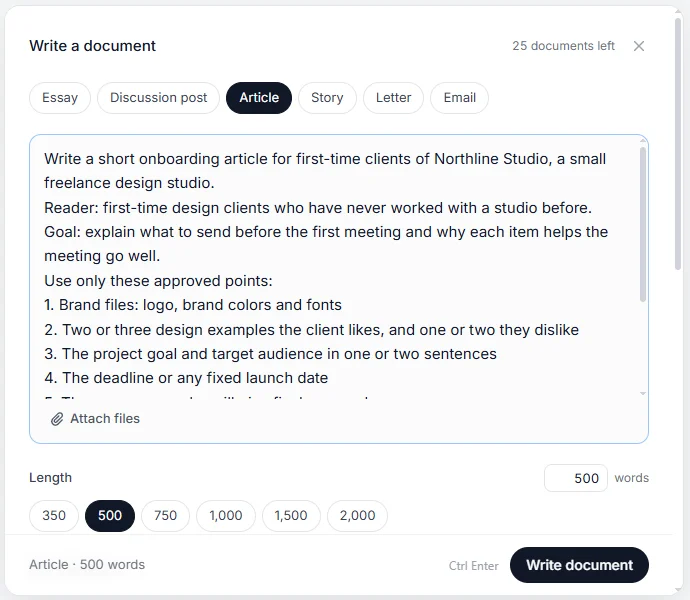The height and width of the screenshot is (600, 690).
Task: Choose the Email document type
Action: click(x=459, y=98)
